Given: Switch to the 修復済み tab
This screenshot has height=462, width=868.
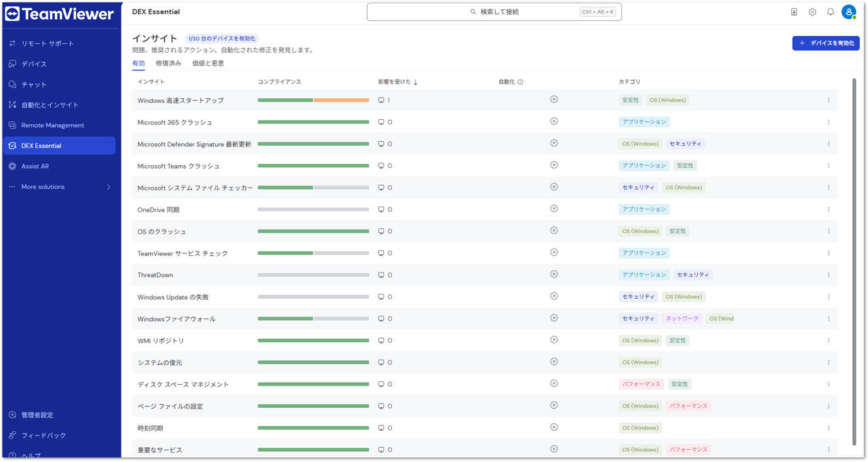Looking at the screenshot, I should tap(168, 63).
